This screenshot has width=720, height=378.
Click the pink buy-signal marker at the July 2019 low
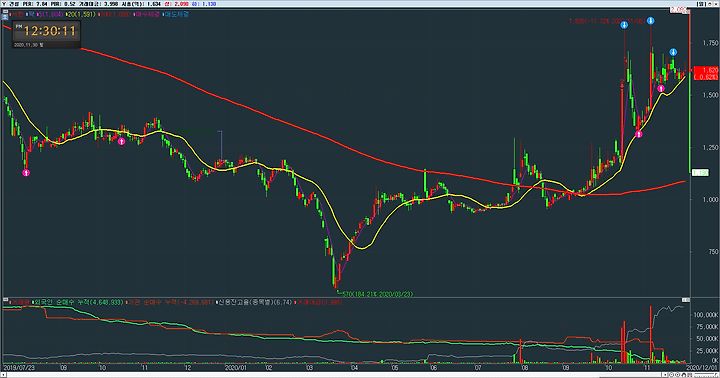click(x=26, y=173)
